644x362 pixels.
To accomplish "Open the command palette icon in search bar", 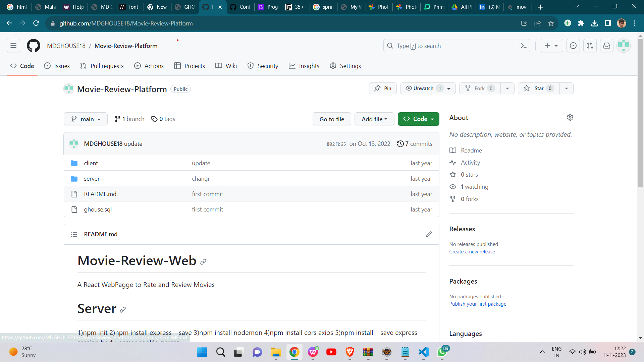I will coord(524,46).
